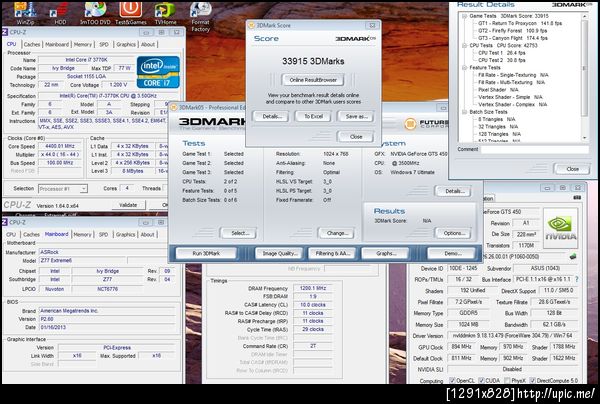Viewport: 600px width, 404px height.
Task: Toggle the CUDA checkbox in GPU-Z
Action: 481,380
